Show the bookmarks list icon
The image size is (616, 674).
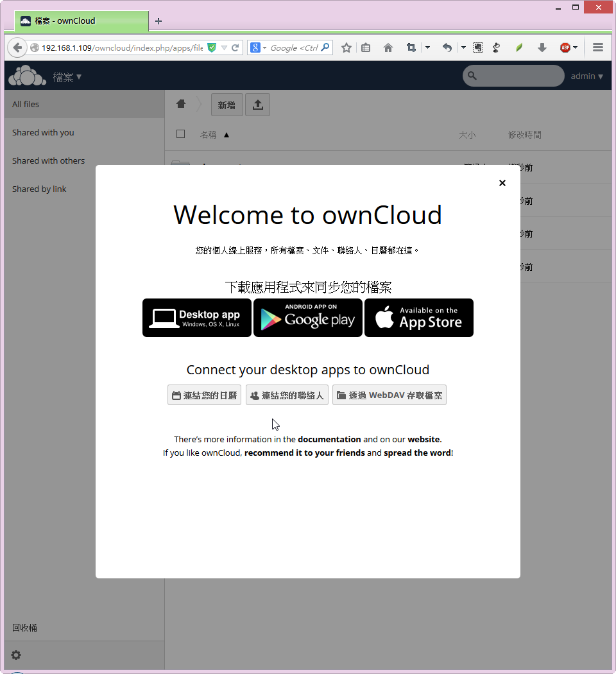[366, 48]
